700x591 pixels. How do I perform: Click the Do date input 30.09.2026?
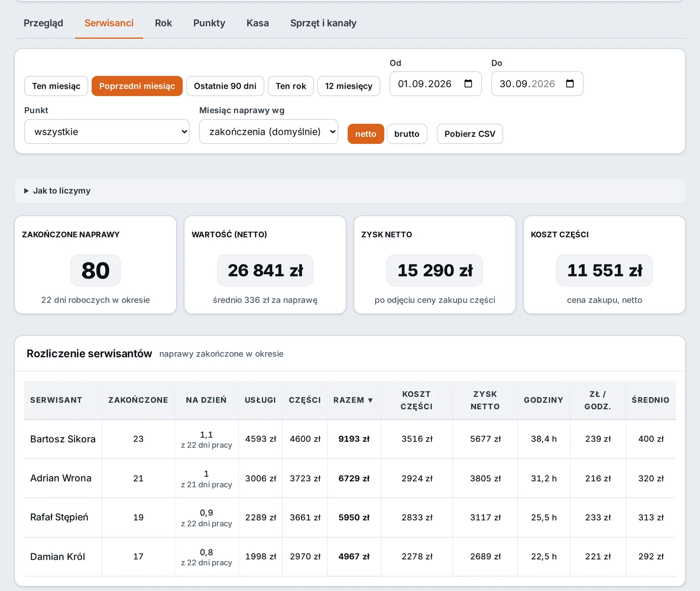[x=537, y=84]
